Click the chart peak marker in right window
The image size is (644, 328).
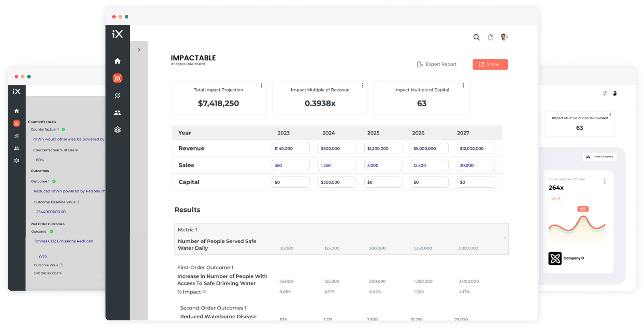tap(583, 209)
